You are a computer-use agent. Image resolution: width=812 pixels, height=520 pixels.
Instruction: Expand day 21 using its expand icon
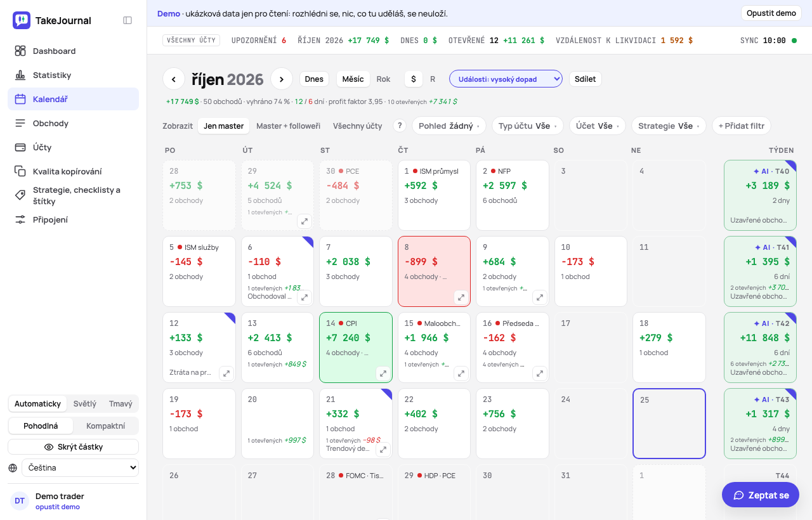383,450
